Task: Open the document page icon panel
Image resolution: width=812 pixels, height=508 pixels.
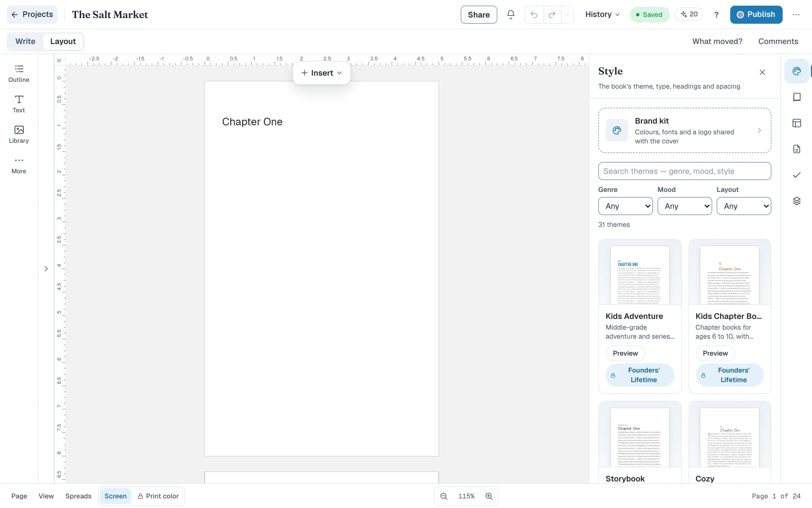Action: (x=796, y=149)
